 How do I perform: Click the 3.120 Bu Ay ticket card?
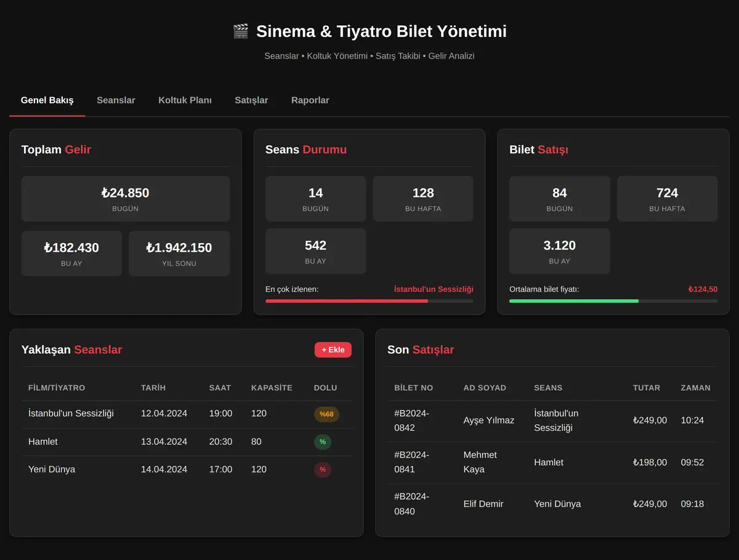pos(560,251)
